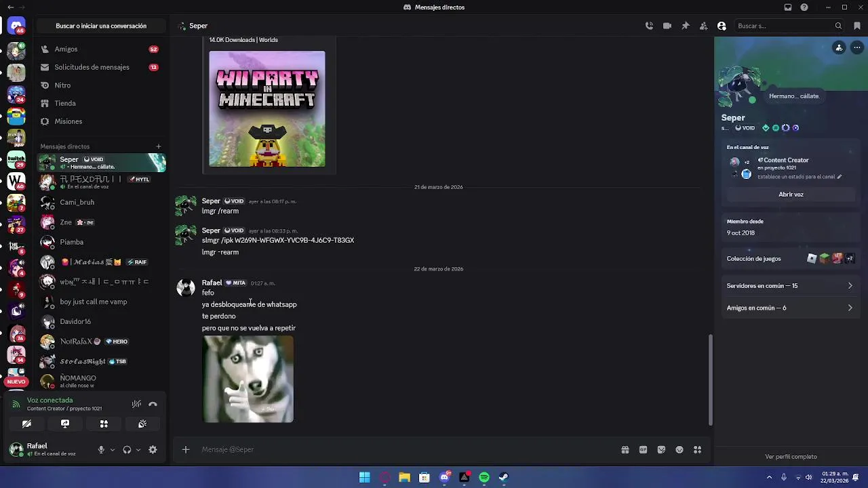
Task: Open Colección de juegos row
Action: [x=790, y=258]
